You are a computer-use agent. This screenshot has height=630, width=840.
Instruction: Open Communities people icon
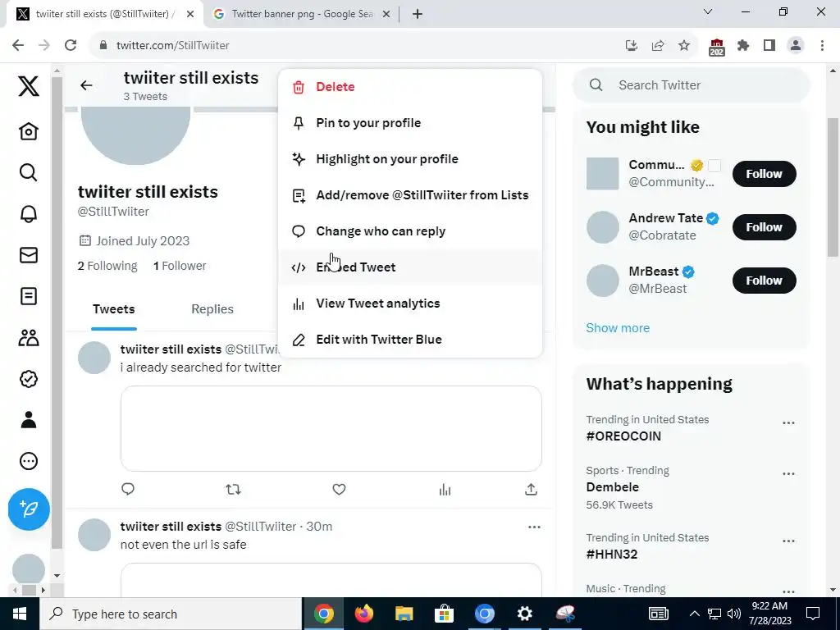click(29, 337)
